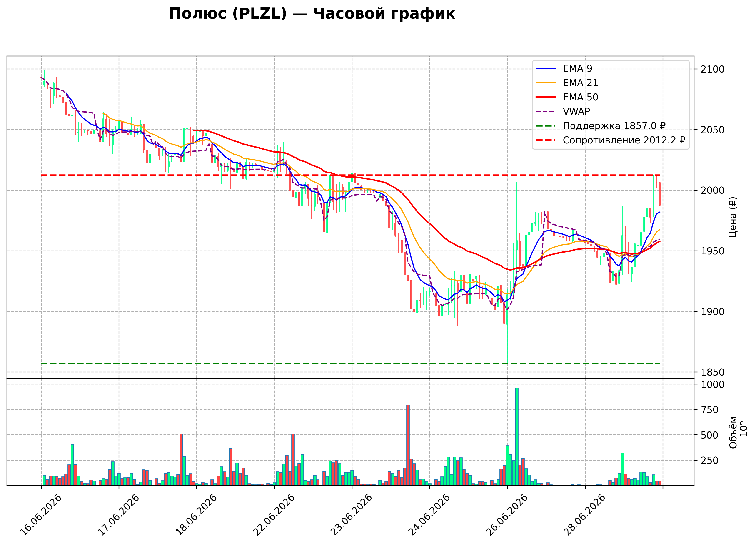Click the price axis tick "2000"
756x544 pixels.
[x=712, y=191]
